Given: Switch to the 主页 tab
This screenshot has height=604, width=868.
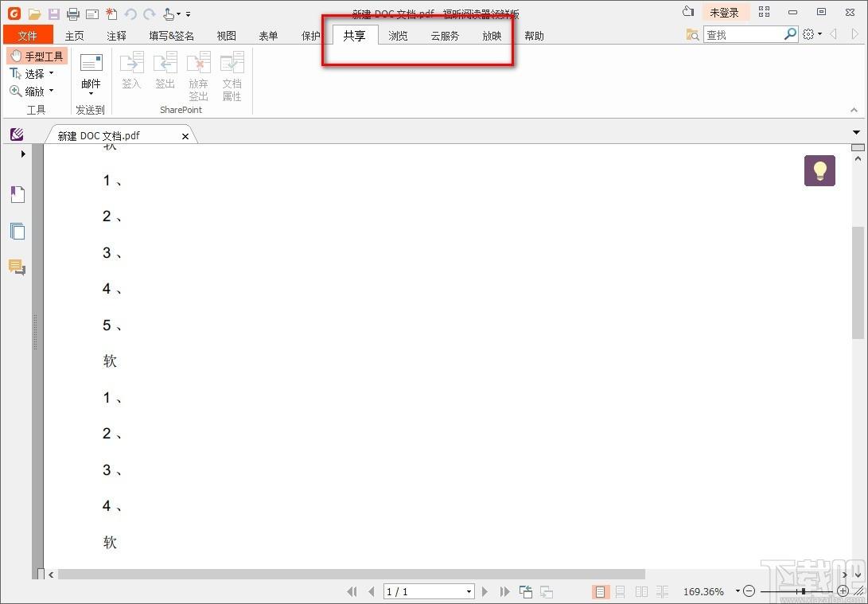Looking at the screenshot, I should (74, 36).
